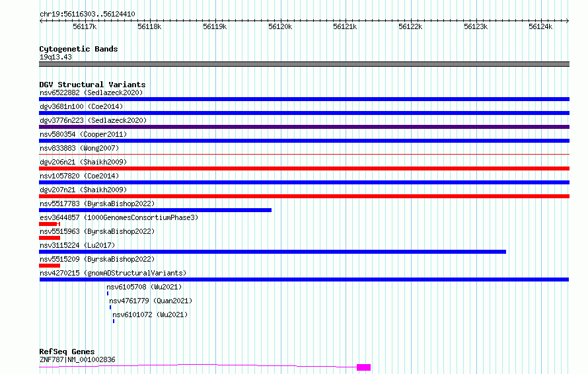This screenshot has width=588, height=374.
Task: Click nsv5515209 (ByrskaBishop2022) label
Action: (97, 259)
